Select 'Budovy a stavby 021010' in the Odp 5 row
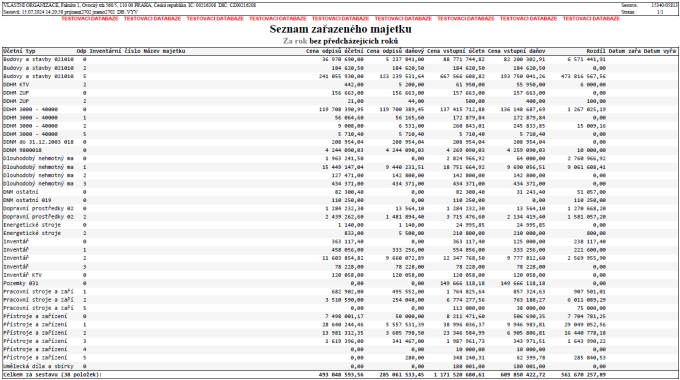680x380 pixels. [38, 76]
